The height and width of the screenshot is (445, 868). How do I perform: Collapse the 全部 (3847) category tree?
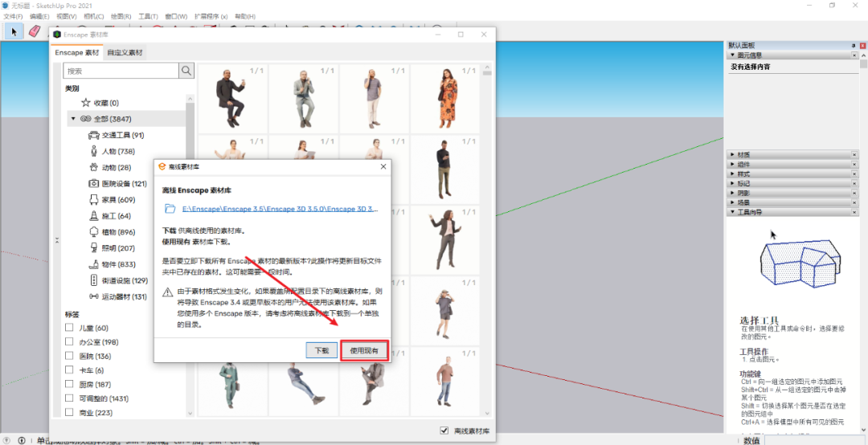click(x=73, y=119)
